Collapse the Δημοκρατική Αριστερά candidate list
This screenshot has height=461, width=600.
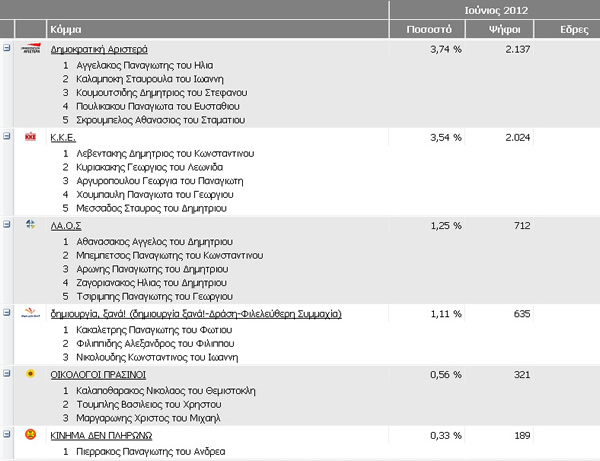click(7, 48)
